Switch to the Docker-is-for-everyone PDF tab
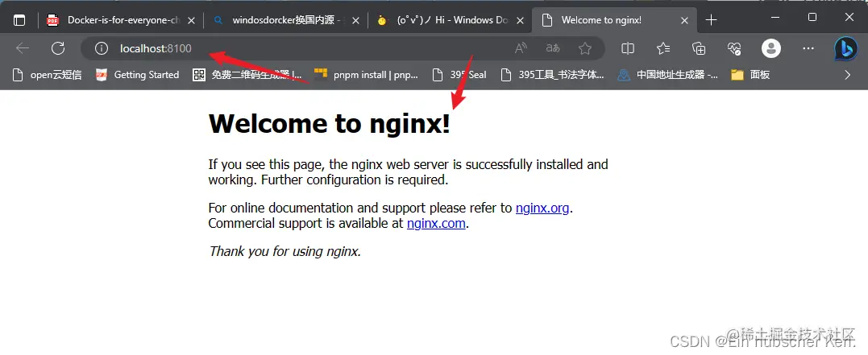The height and width of the screenshot is (355, 868). pyautogui.click(x=120, y=20)
